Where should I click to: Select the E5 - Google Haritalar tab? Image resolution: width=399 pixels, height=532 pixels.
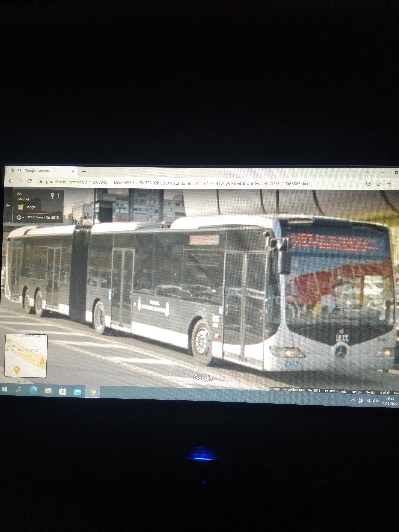pos(38,171)
